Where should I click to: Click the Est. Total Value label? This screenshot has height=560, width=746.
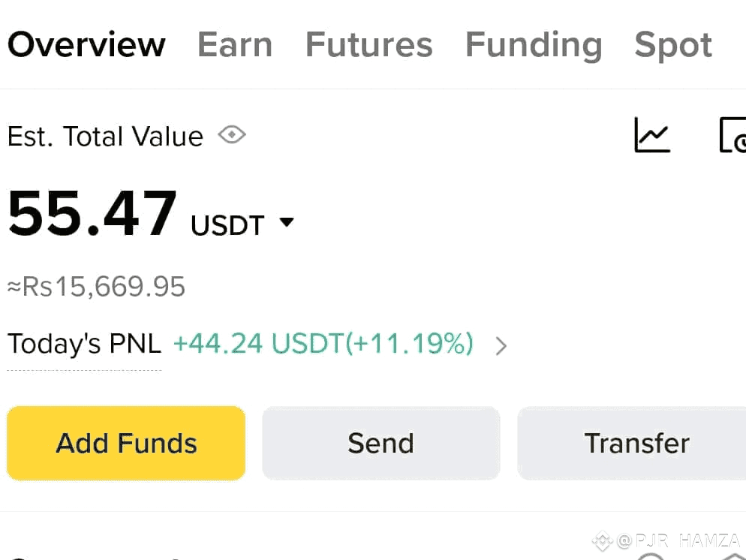point(106,137)
